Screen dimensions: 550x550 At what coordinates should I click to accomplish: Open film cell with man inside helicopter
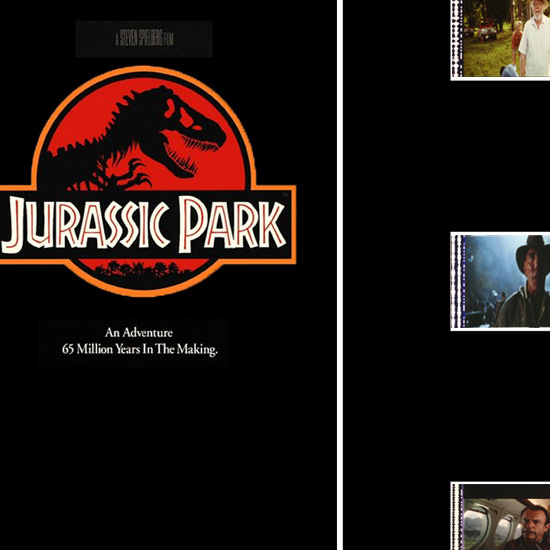(500, 516)
